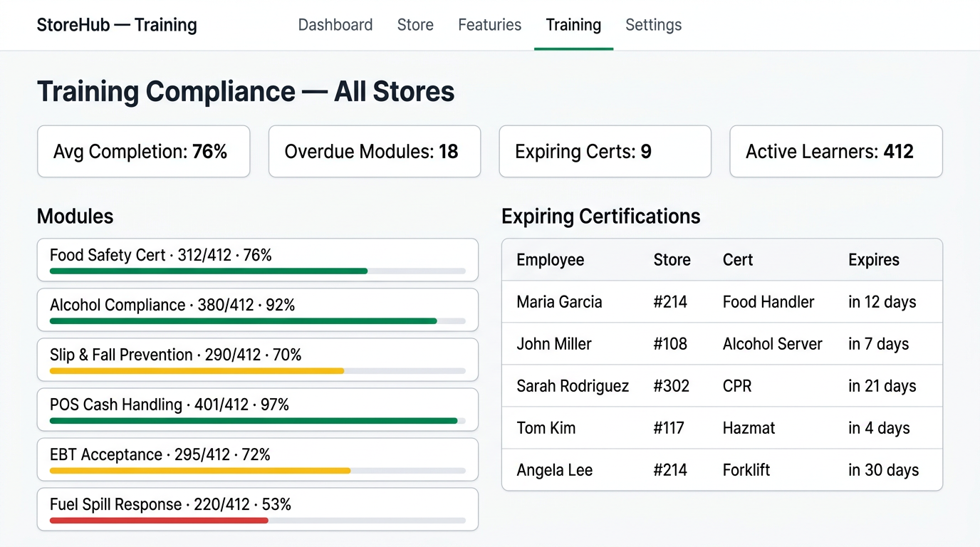Select the POS Cash Handling module label
980x547 pixels.
pos(170,405)
